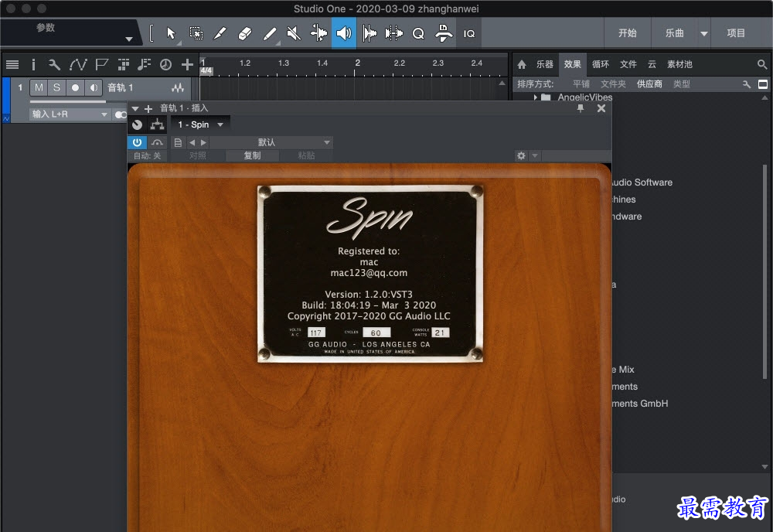773x532 pixels.
Task: Click the round knob icon in plugin header
Action: click(138, 124)
